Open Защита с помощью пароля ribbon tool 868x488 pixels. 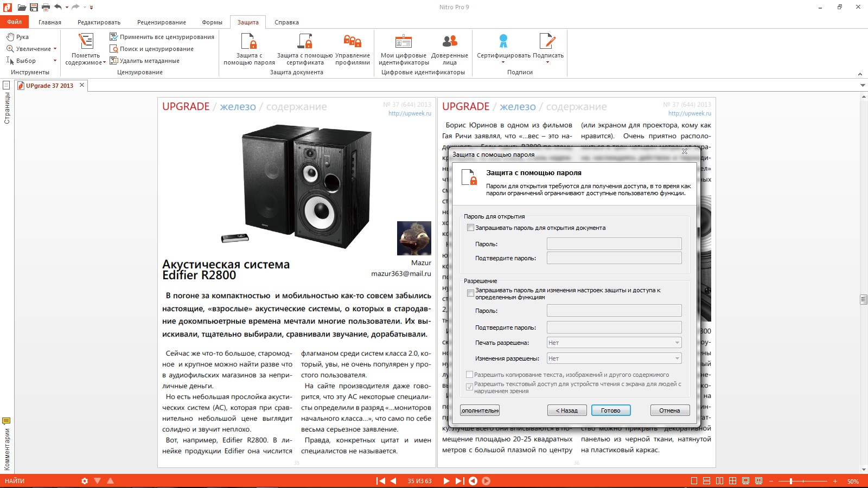(250, 49)
